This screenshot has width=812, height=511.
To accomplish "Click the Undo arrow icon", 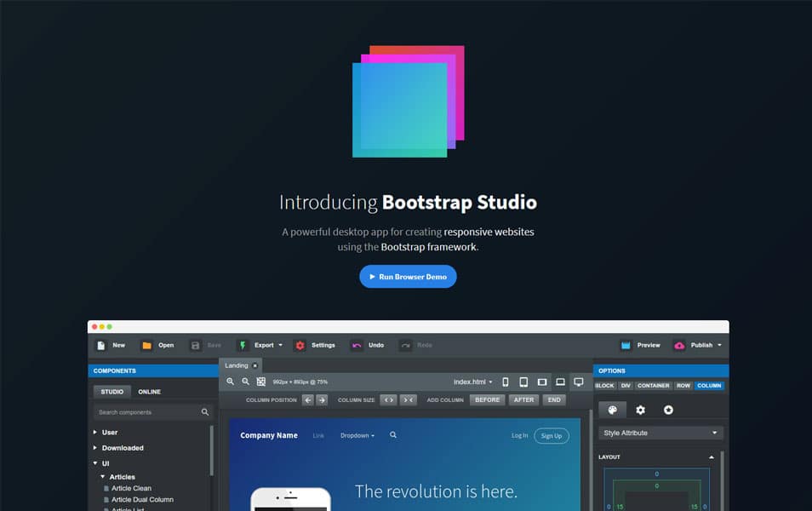I will point(357,345).
